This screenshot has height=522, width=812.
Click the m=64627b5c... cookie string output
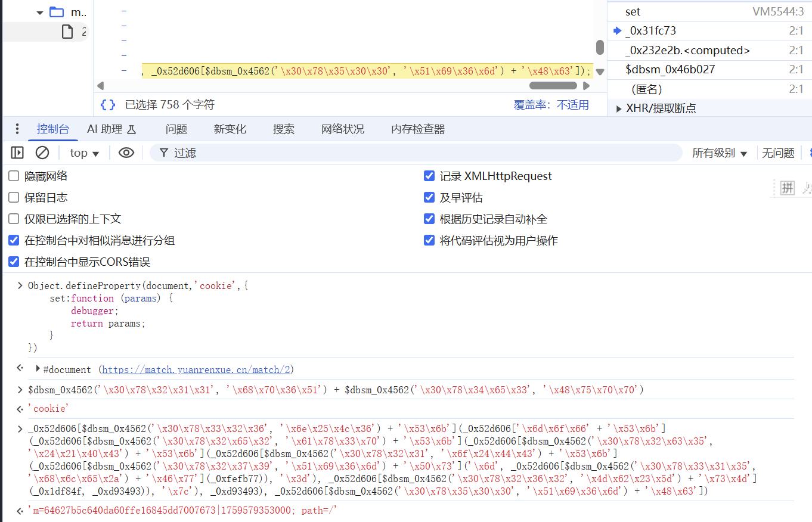pyautogui.click(x=183, y=511)
